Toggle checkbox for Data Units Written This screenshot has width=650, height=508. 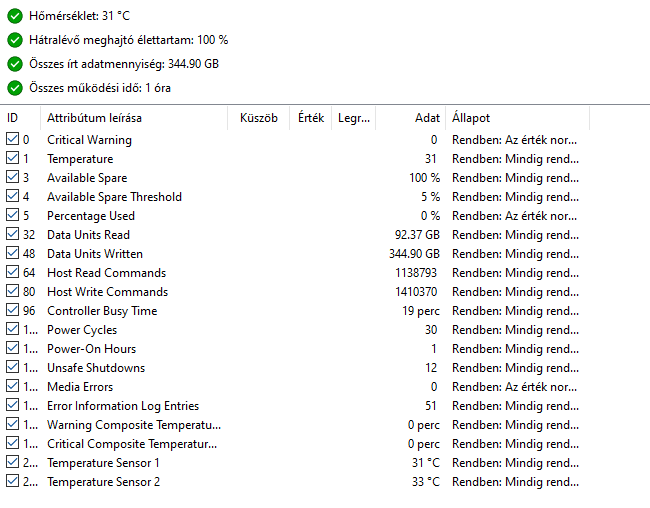12,254
